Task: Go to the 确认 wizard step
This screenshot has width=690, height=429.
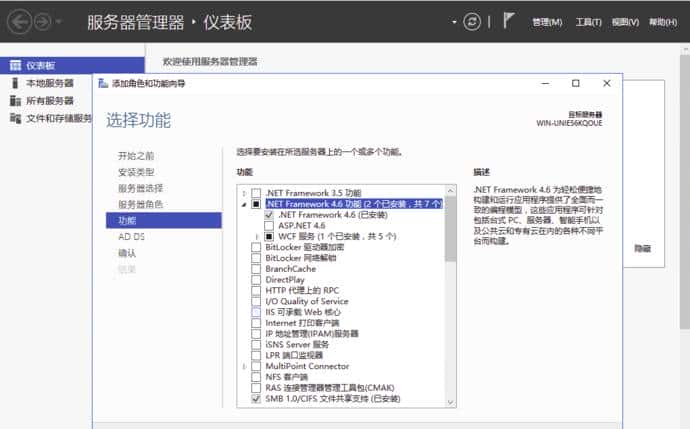Action: pyautogui.click(x=127, y=253)
